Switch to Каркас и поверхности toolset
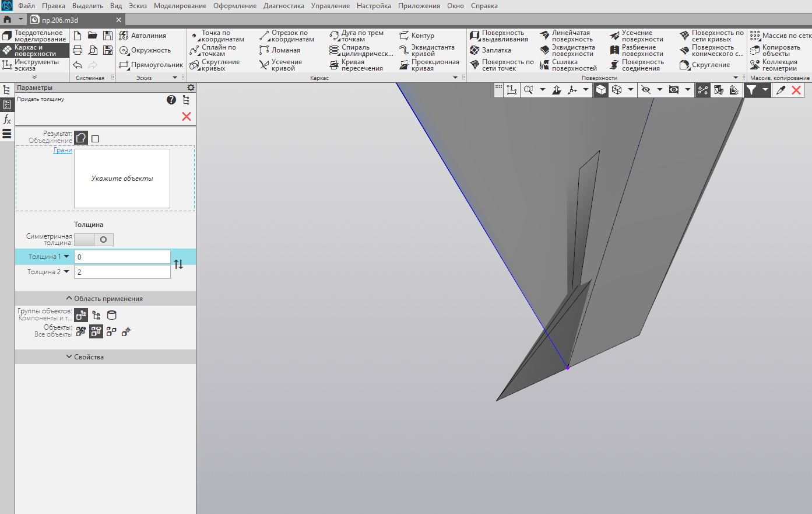Screen dimensions: 812x514 [x=35, y=51]
